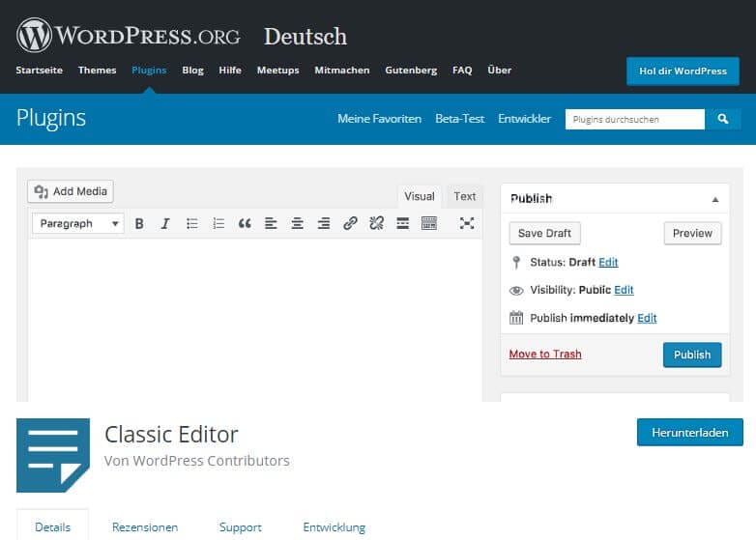Click the Visibility eye icon
756x540 pixels.
click(x=516, y=291)
